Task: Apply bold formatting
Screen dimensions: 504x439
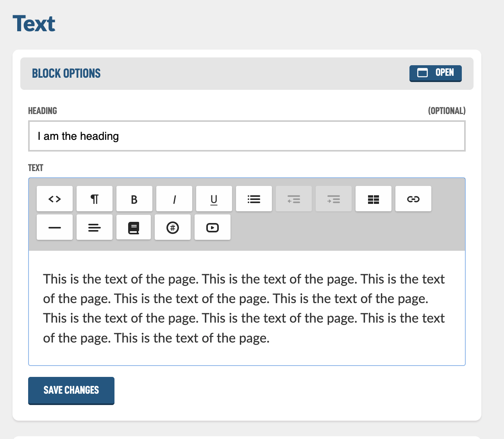Action: 134,199
